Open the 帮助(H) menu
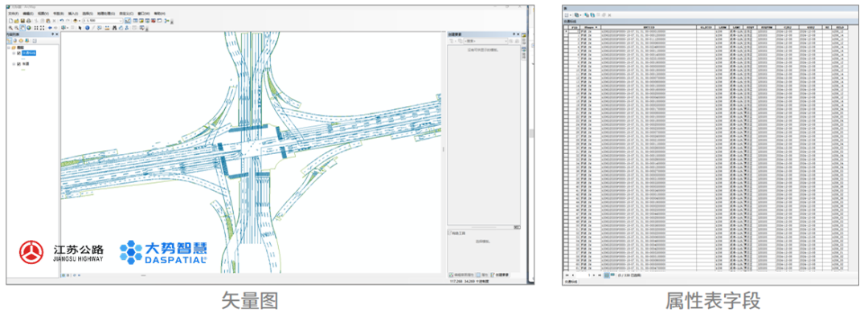Viewport: 868px width, 317px height. point(159,14)
